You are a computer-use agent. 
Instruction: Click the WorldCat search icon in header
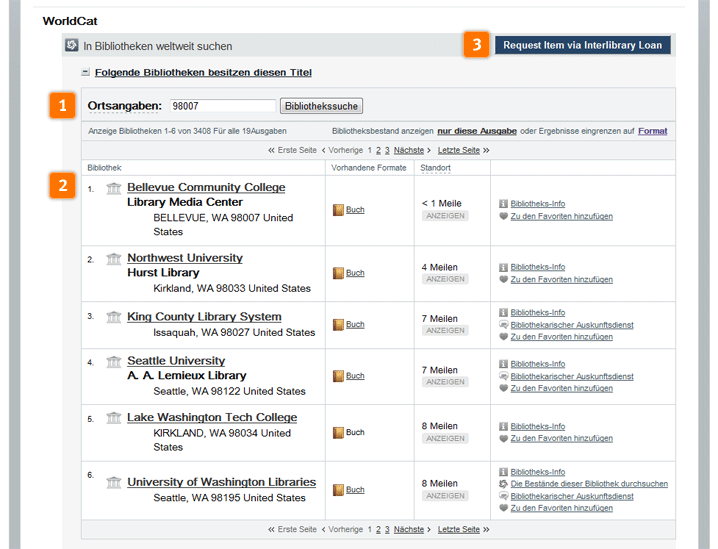pyautogui.click(x=71, y=45)
